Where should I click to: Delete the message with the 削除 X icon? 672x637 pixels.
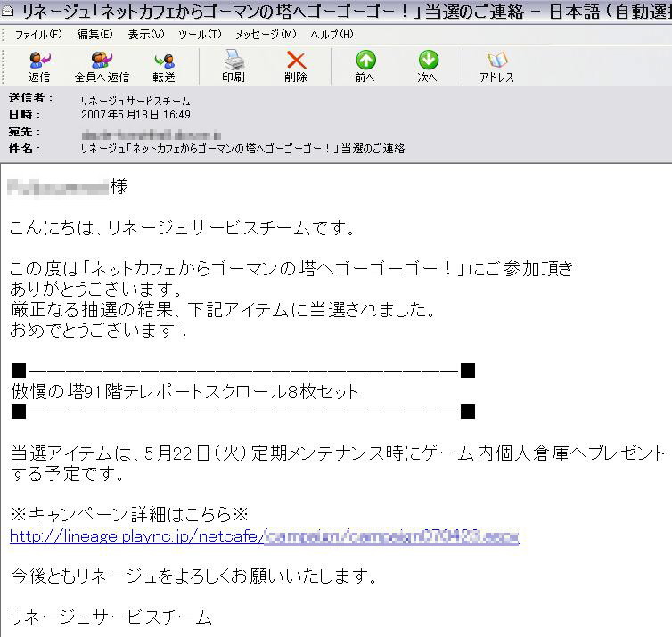pos(296,67)
